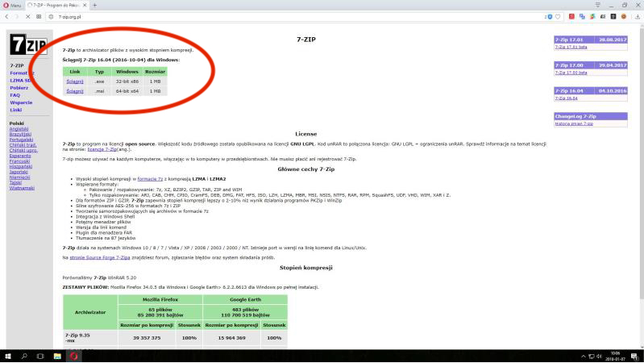Switch language to Esperanto
This screenshot has width=644, height=363.
20,156
